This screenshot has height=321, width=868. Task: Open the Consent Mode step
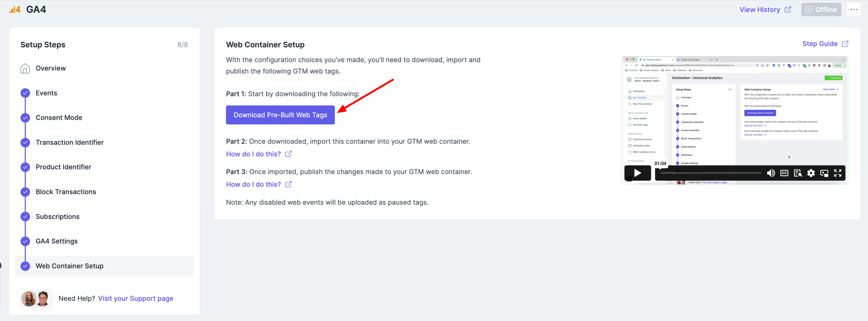[59, 117]
